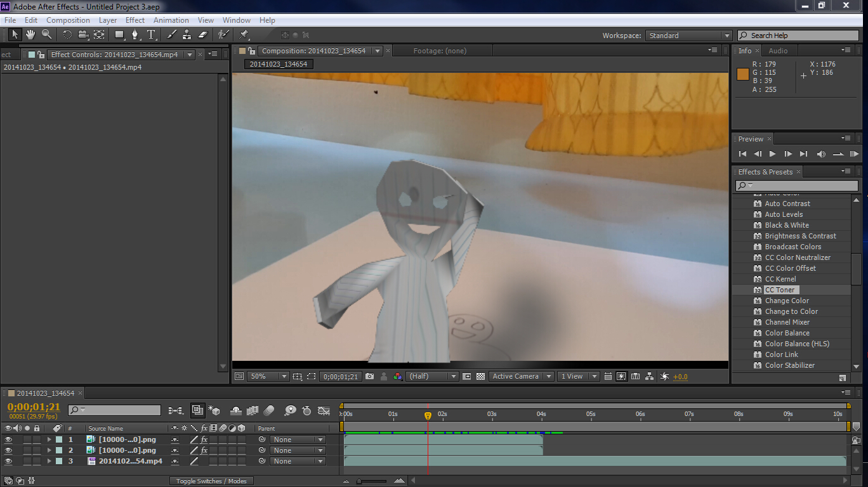Viewport: 868px width, 487px height.
Task: Toggle the Draft 3D button in the timeline
Action: tap(213, 410)
